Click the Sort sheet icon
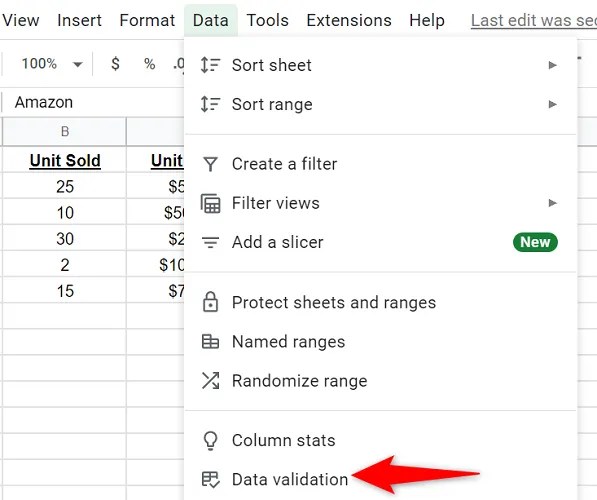This screenshot has width=597, height=500. 210,65
